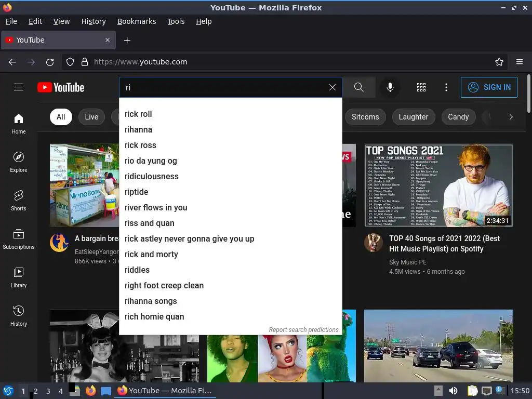532x399 pixels.
Task: Open the Tools menu
Action: click(x=176, y=21)
